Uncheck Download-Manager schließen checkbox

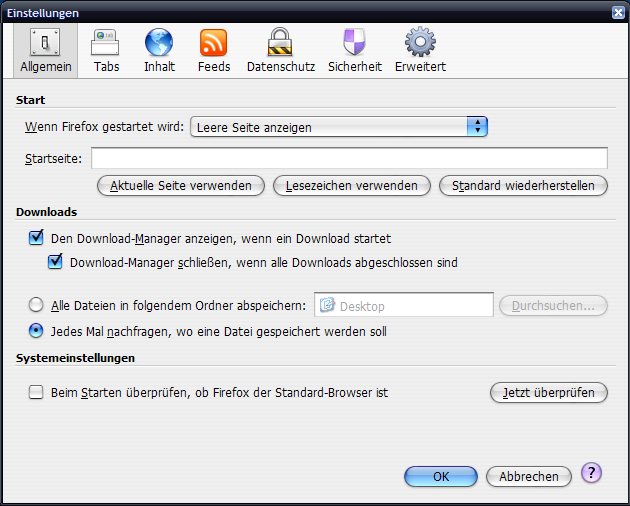tap(55, 261)
